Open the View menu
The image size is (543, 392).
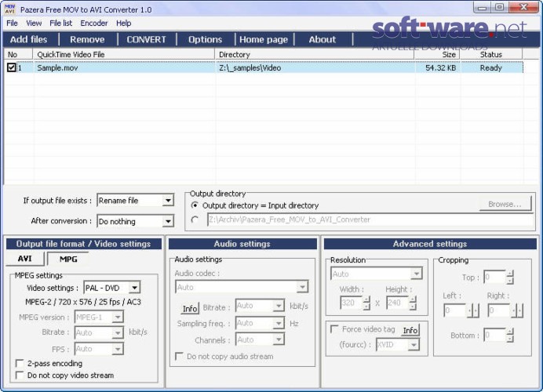click(x=34, y=24)
